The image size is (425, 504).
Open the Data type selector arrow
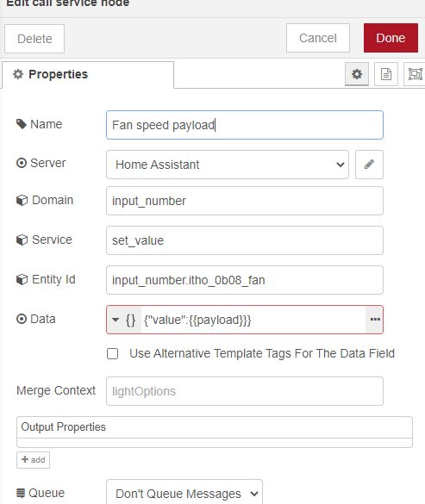click(116, 320)
